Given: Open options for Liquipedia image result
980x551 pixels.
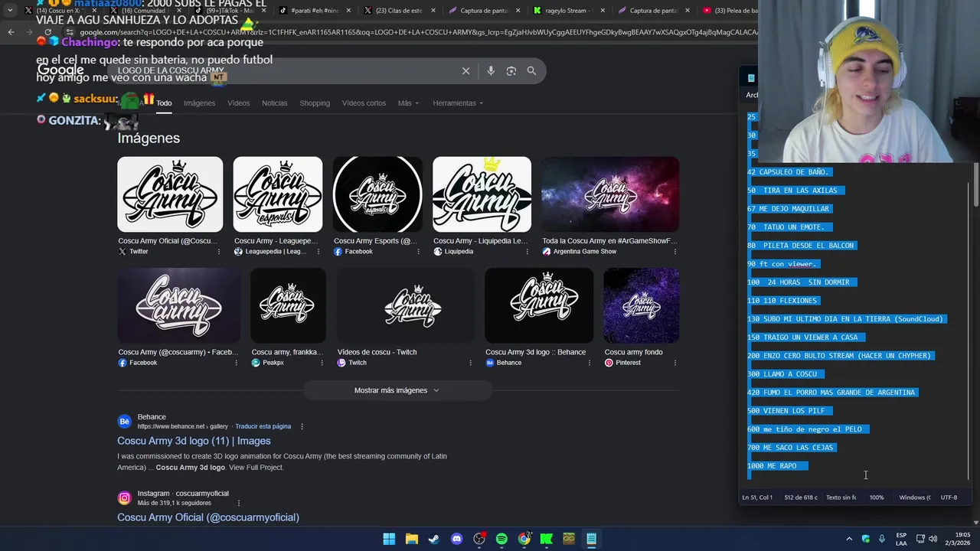Looking at the screenshot, I should tap(526, 252).
